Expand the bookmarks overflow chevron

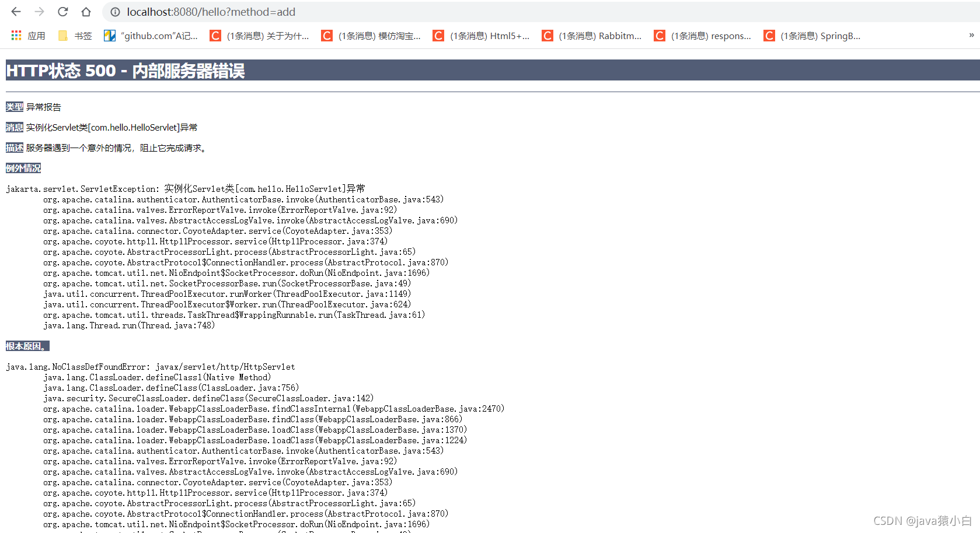(x=971, y=36)
